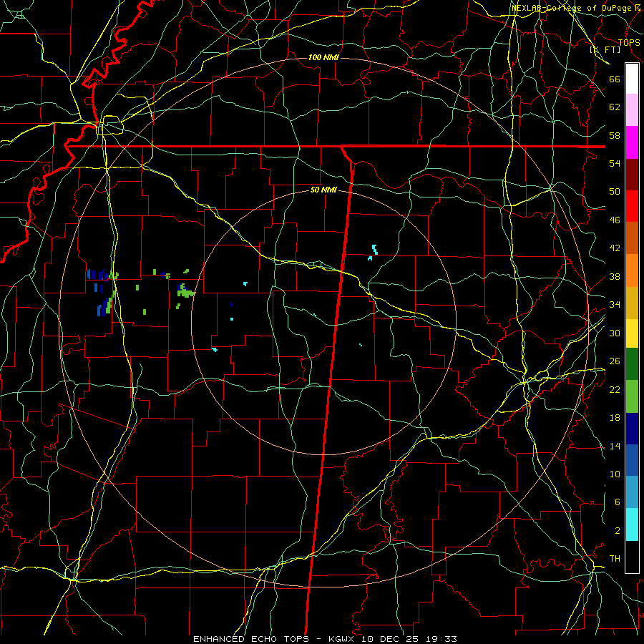Click the "6" legend value
644x644 pixels.
(x=617, y=502)
